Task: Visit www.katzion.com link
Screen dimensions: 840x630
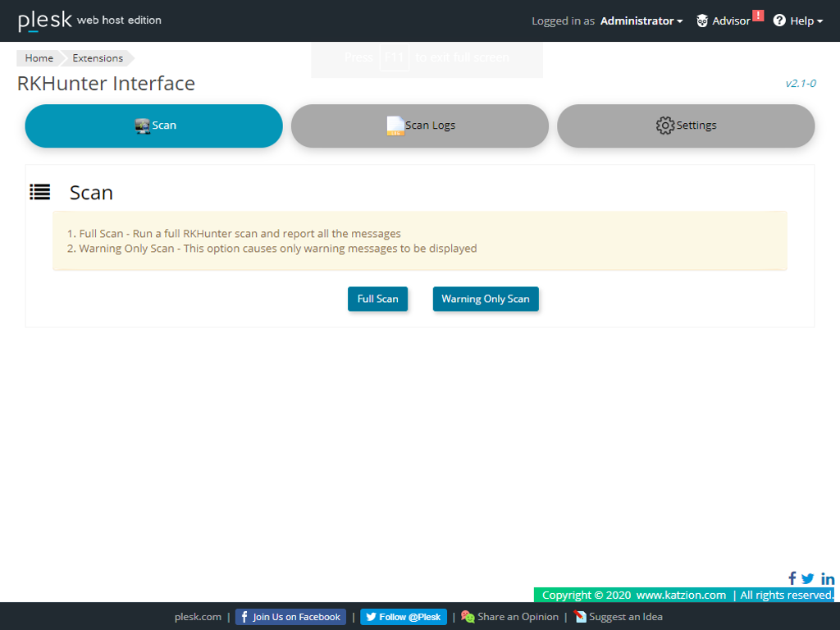Action: tap(681, 595)
